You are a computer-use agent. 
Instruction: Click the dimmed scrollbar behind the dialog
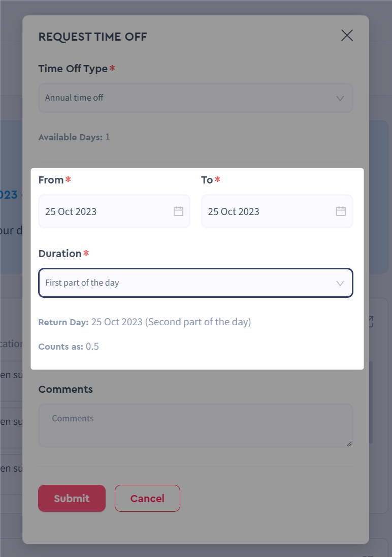coord(371,402)
